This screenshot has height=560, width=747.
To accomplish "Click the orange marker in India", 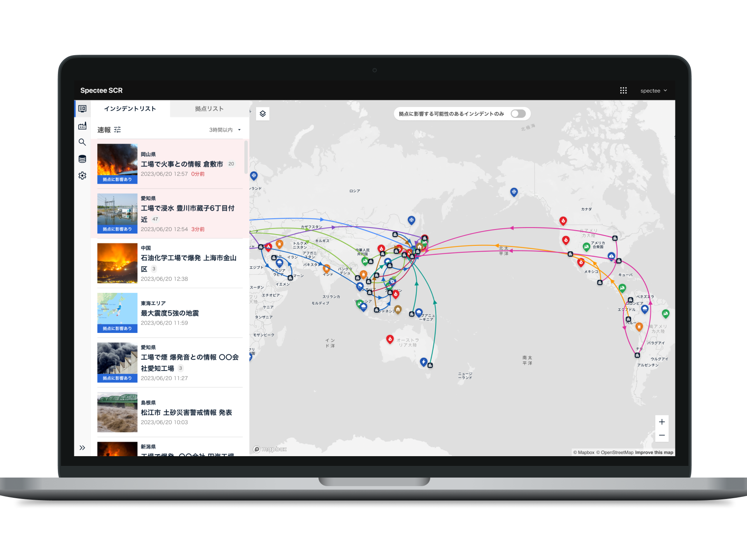I will [326, 268].
